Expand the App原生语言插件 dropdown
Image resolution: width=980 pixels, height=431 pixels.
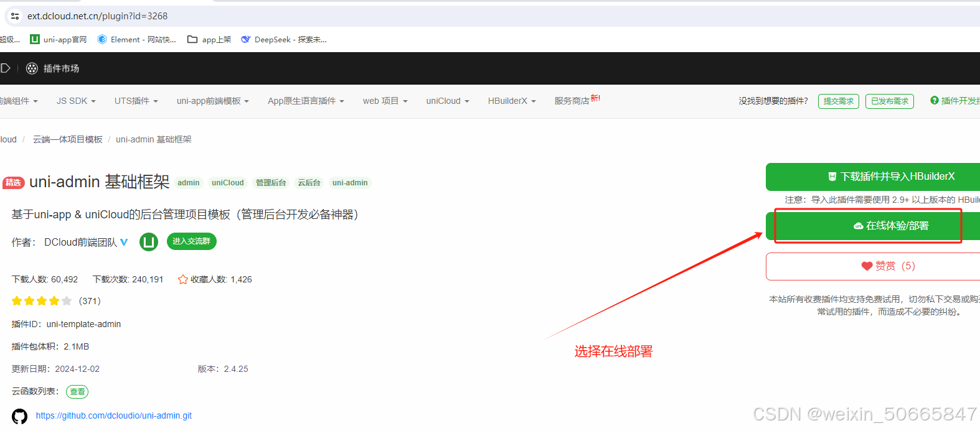coord(306,101)
